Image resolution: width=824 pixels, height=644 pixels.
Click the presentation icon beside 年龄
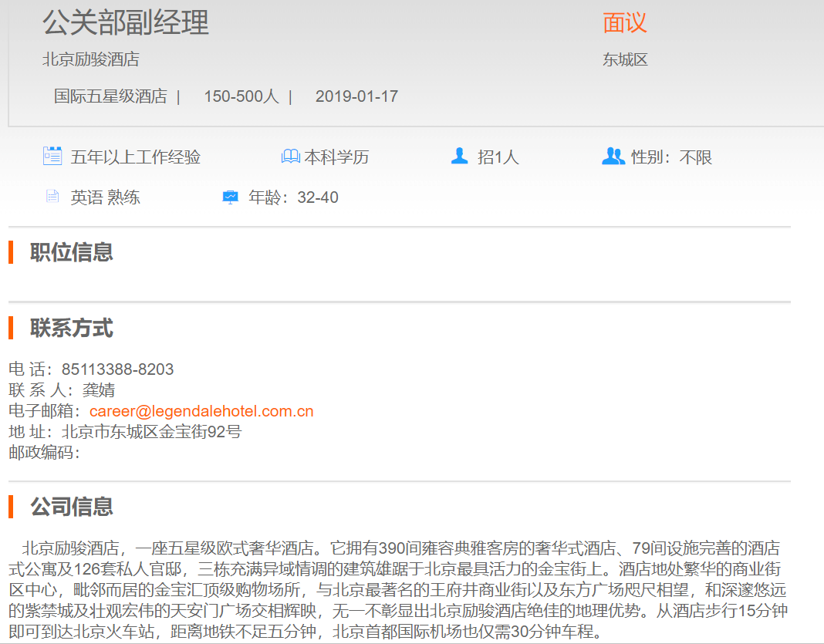point(231,197)
